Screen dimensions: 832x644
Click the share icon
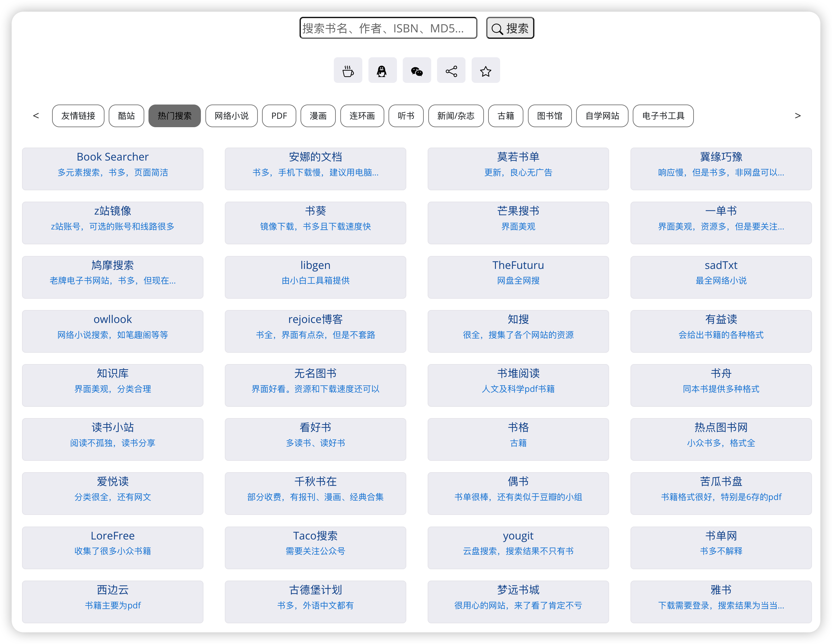[x=451, y=71]
